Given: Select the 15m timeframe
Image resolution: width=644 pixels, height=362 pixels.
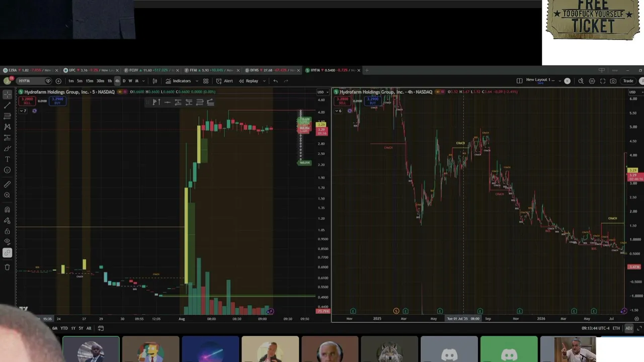Looking at the screenshot, I should click(x=89, y=81).
